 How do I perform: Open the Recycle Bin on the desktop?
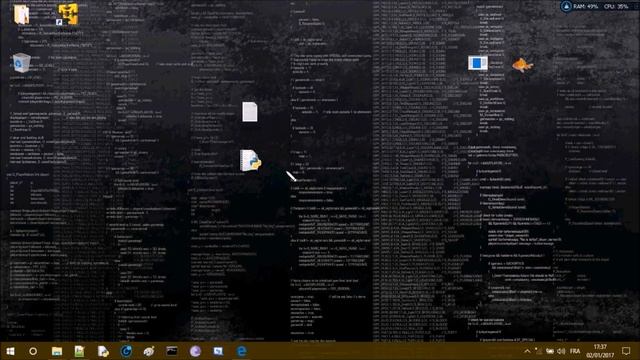(x=21, y=63)
